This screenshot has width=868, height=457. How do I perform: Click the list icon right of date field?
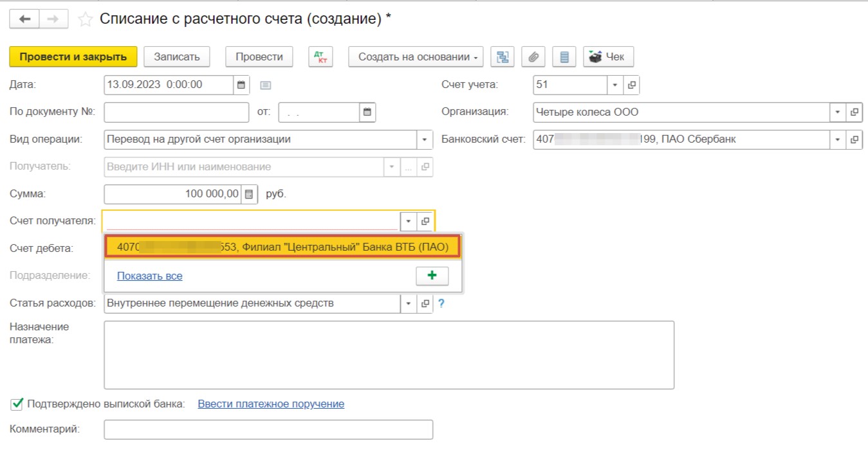tap(265, 85)
